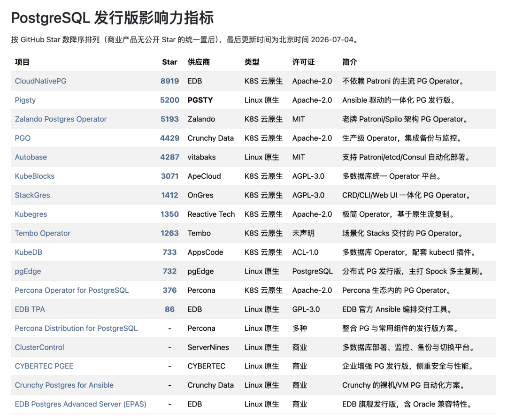Click the Kubegres project link
This screenshot has width=507, height=420.
click(x=31, y=214)
